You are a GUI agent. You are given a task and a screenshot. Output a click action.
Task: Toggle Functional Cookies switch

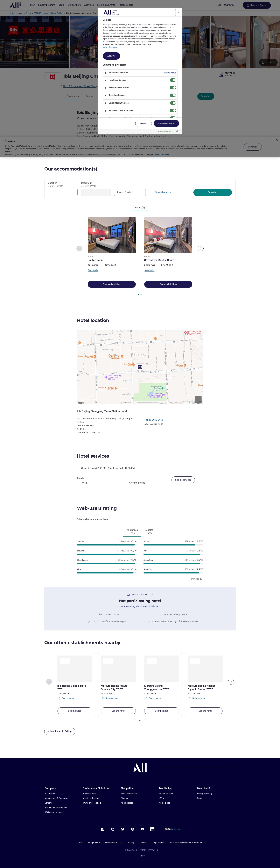173,80
